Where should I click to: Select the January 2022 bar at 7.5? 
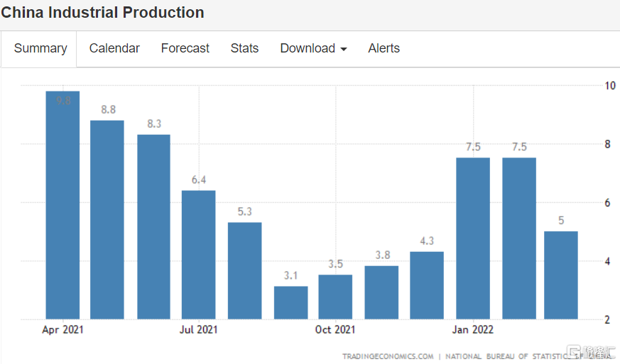click(x=473, y=238)
